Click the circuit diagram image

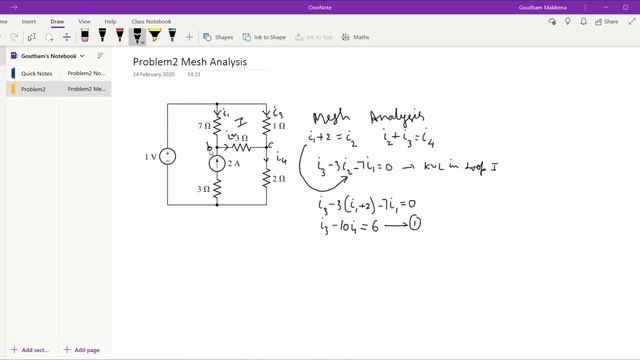point(216,155)
